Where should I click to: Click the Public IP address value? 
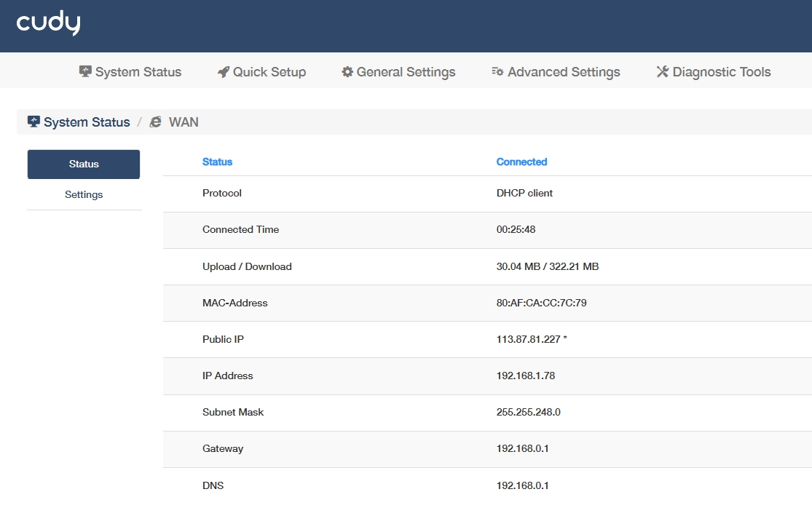point(528,339)
